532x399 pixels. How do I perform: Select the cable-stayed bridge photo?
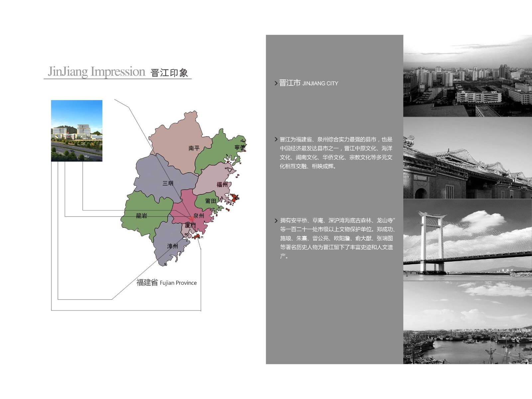467,240
